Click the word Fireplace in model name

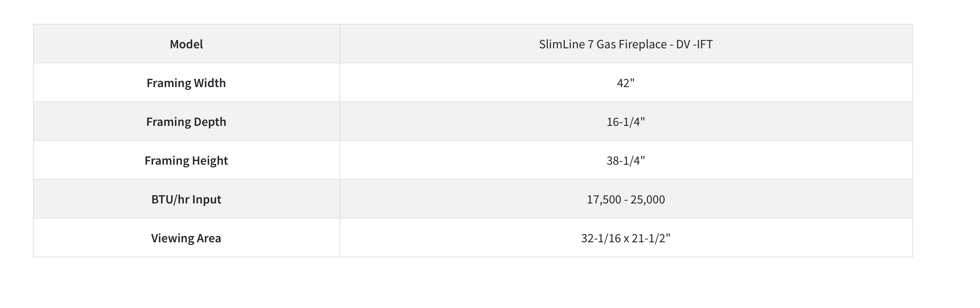pos(641,44)
